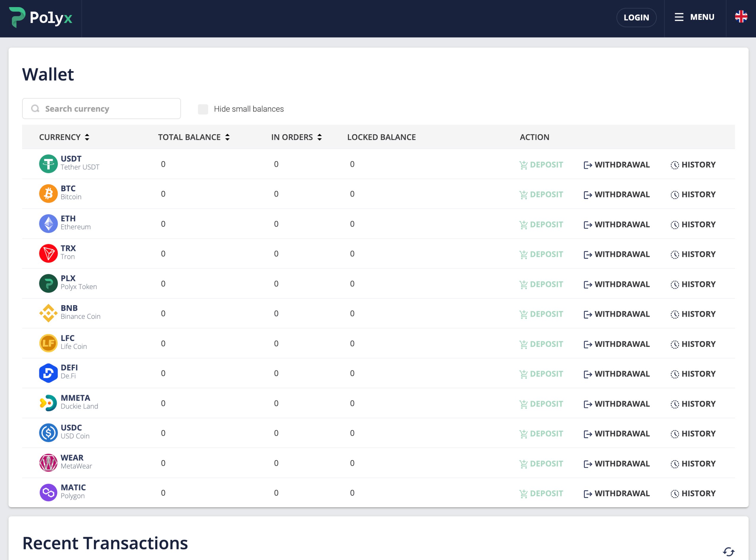The height and width of the screenshot is (560, 756).
Task: Click the De.Fi DEFI coin icon
Action: [48, 373]
